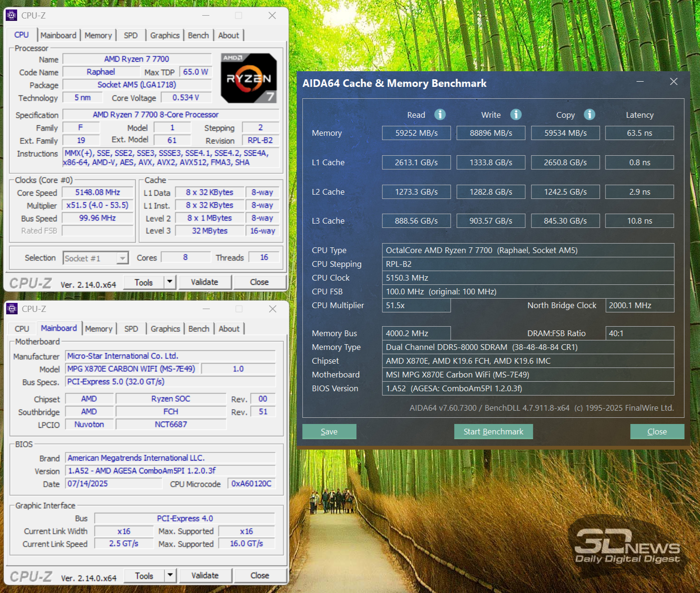Viewport: 700px width, 593px height.
Task: Open Graphics tab in bottom CPU-Z
Action: click(165, 329)
